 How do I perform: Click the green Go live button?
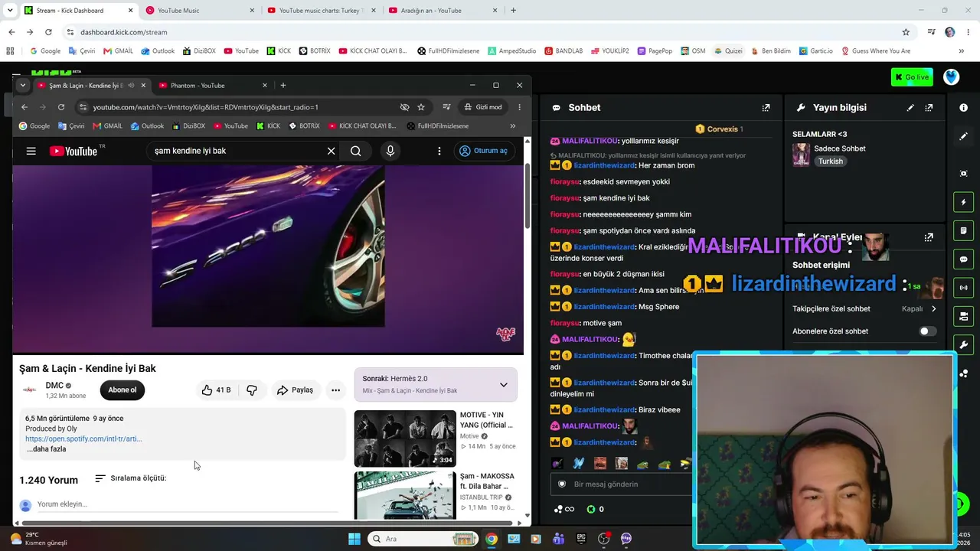pos(912,77)
